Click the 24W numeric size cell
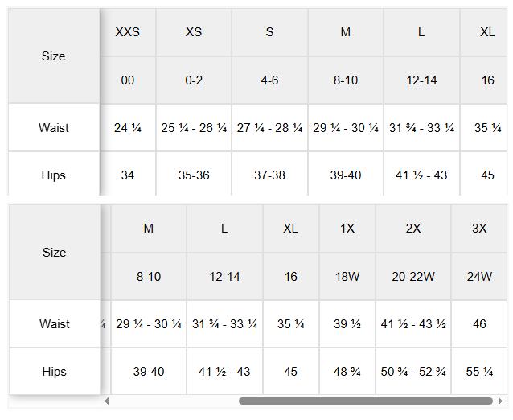This screenshot has height=420, width=513. pyautogui.click(x=479, y=276)
